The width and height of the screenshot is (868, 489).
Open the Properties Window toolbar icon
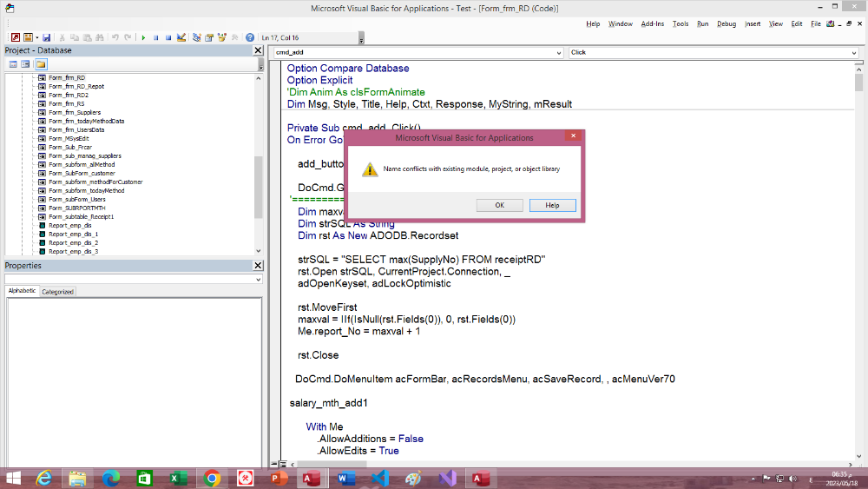click(209, 37)
